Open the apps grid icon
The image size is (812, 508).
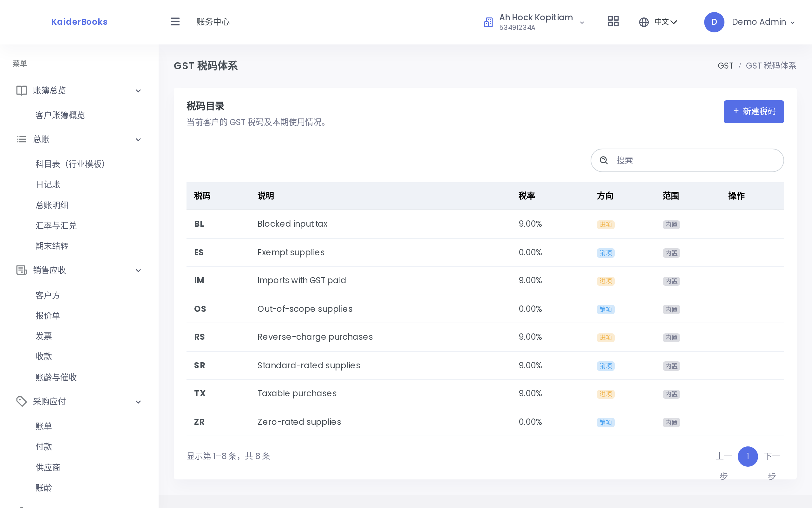(x=613, y=22)
